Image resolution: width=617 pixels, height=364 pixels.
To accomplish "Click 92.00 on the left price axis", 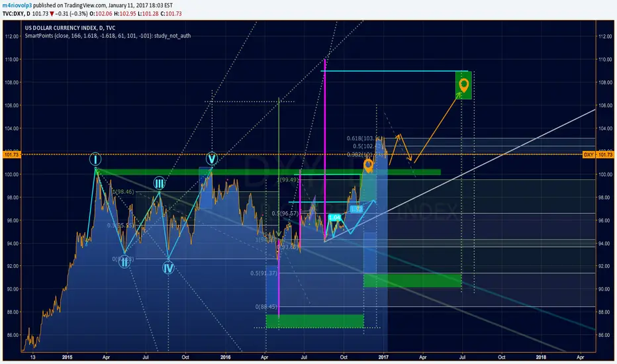I will coord(11,266).
